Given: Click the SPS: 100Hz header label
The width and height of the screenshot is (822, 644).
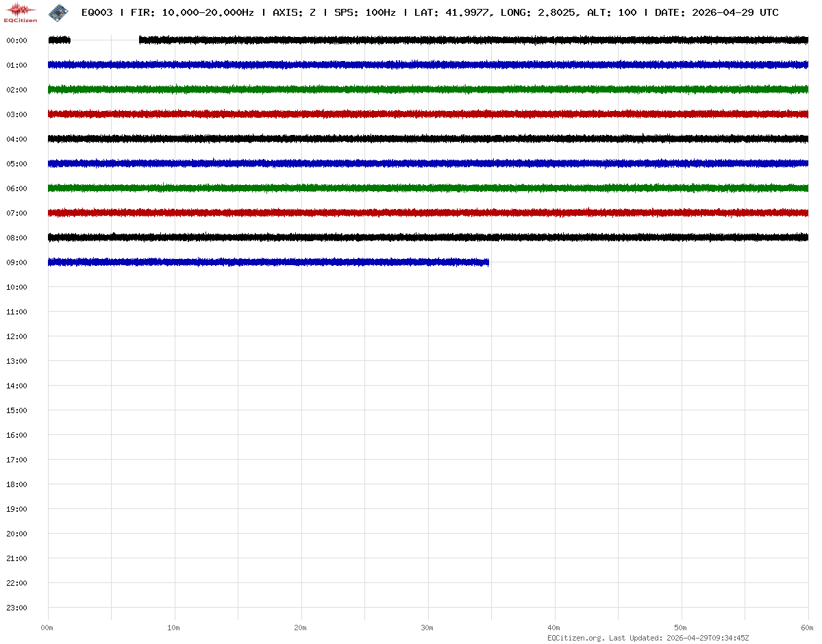Looking at the screenshot, I should [x=364, y=12].
